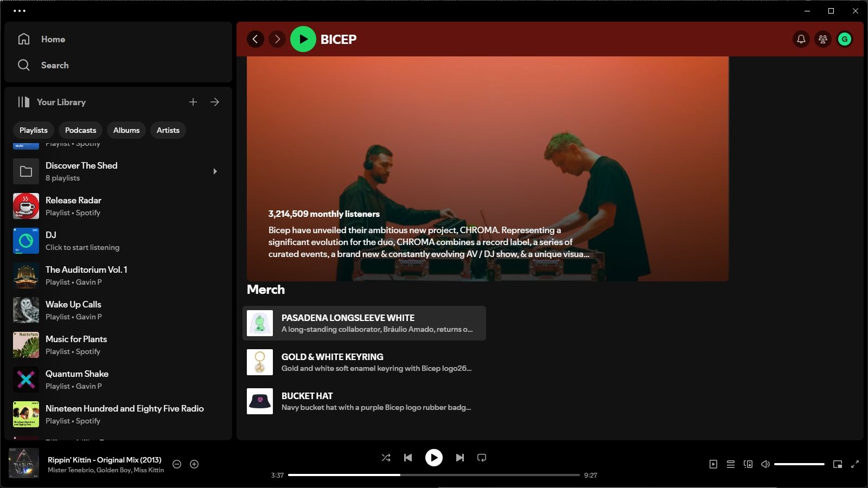Screen dimensions: 868x488
Task: Expand the Discover The Shed folder arrow
Action: 215,171
